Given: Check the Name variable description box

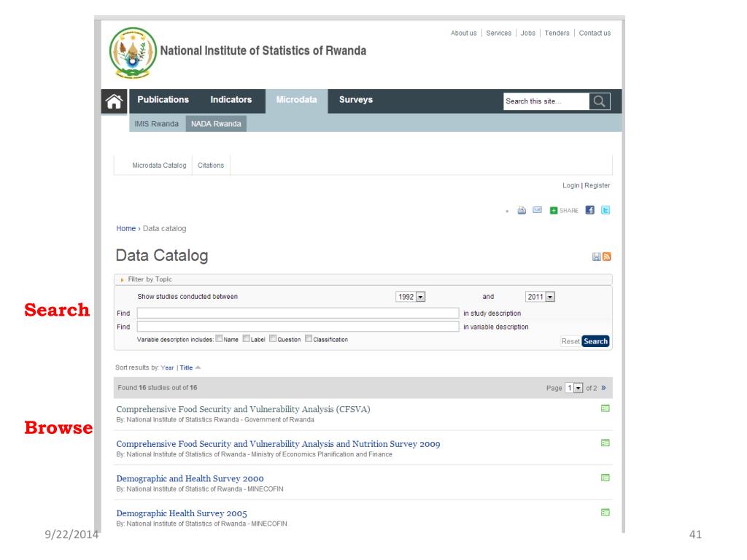Looking at the screenshot, I should (219, 338).
